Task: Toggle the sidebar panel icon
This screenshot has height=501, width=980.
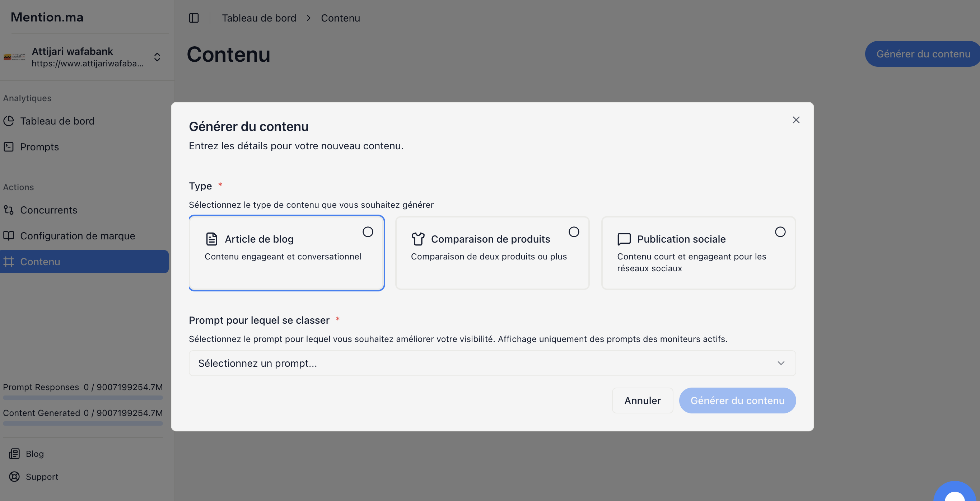Action: pyautogui.click(x=193, y=18)
